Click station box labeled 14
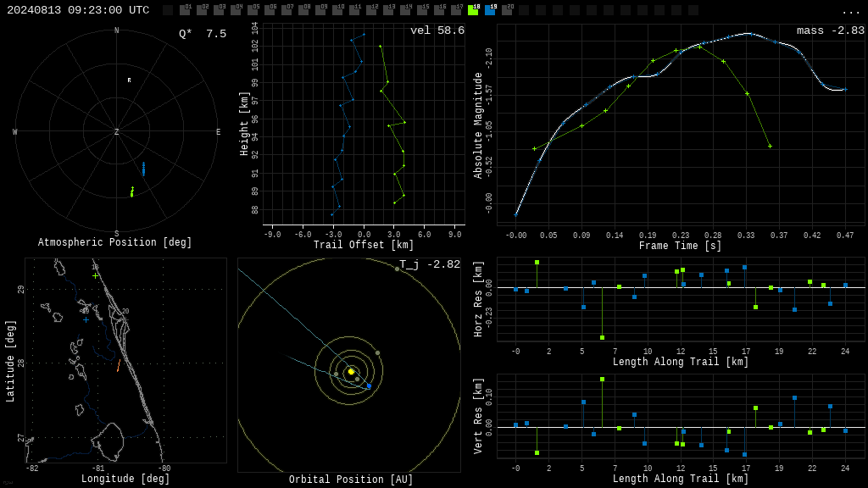868x488 pixels. (405, 9)
